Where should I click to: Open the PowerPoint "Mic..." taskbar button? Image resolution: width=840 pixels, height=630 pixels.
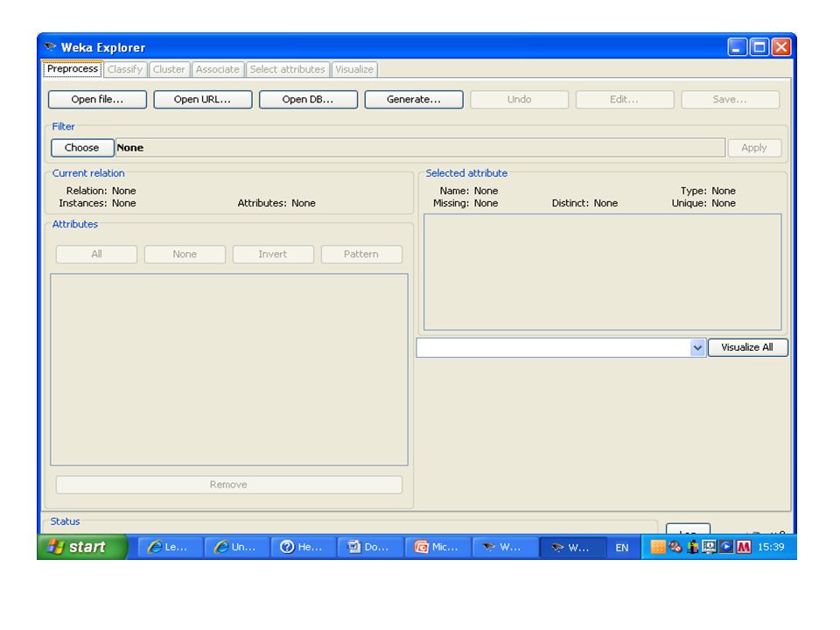437,547
